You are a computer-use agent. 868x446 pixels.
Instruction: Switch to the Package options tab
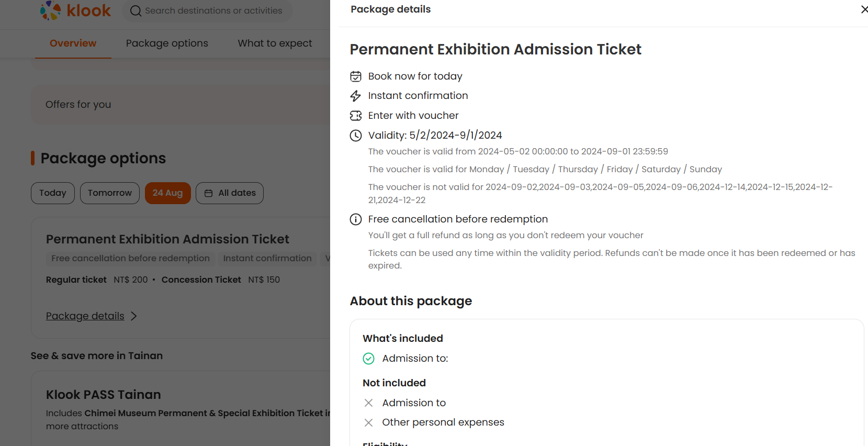point(167,43)
